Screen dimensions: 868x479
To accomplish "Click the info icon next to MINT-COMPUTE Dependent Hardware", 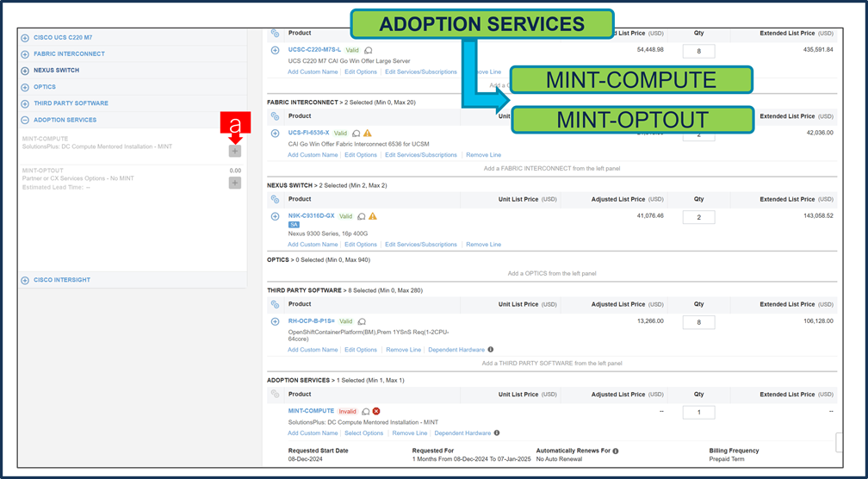I will click(x=497, y=433).
